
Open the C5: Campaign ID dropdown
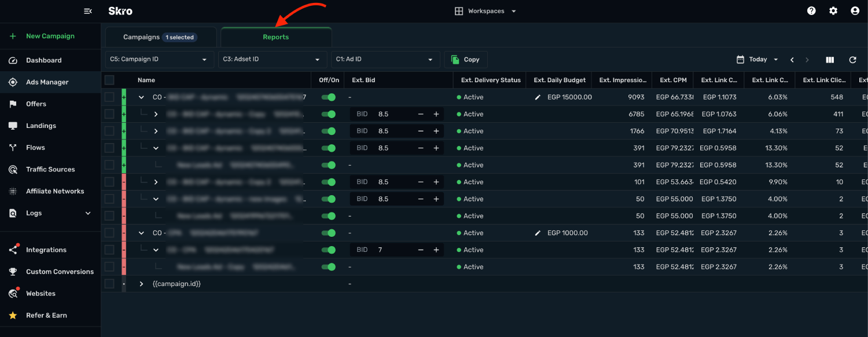pos(160,60)
